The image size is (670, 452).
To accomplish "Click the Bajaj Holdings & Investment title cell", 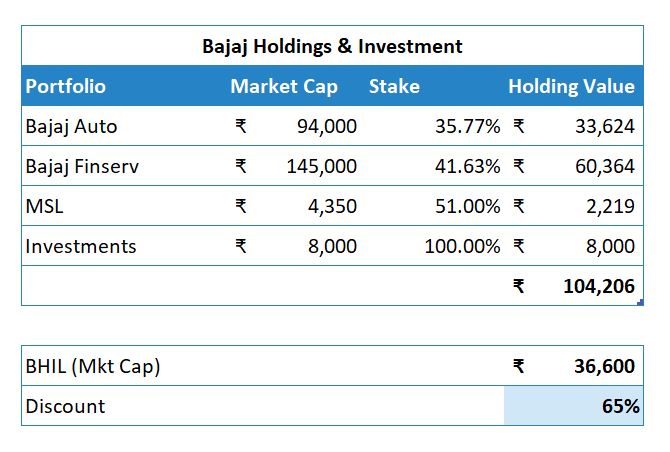I will pos(332,46).
